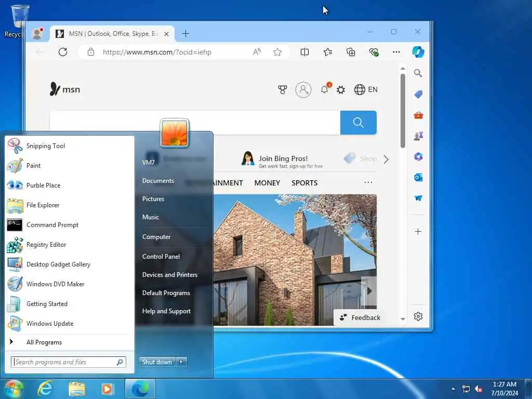Toggle Edge split screen icon
Image resolution: width=532 pixels, height=399 pixels.
tap(304, 52)
